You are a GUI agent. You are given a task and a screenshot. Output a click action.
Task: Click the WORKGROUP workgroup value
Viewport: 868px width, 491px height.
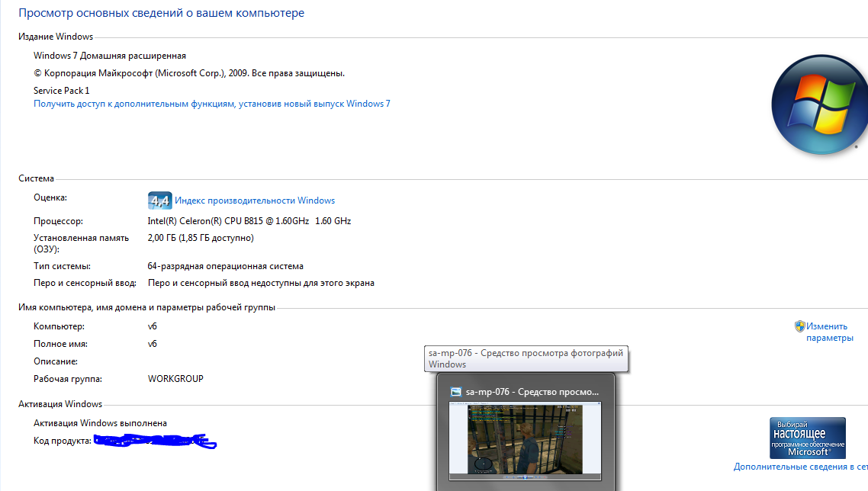pyautogui.click(x=175, y=379)
